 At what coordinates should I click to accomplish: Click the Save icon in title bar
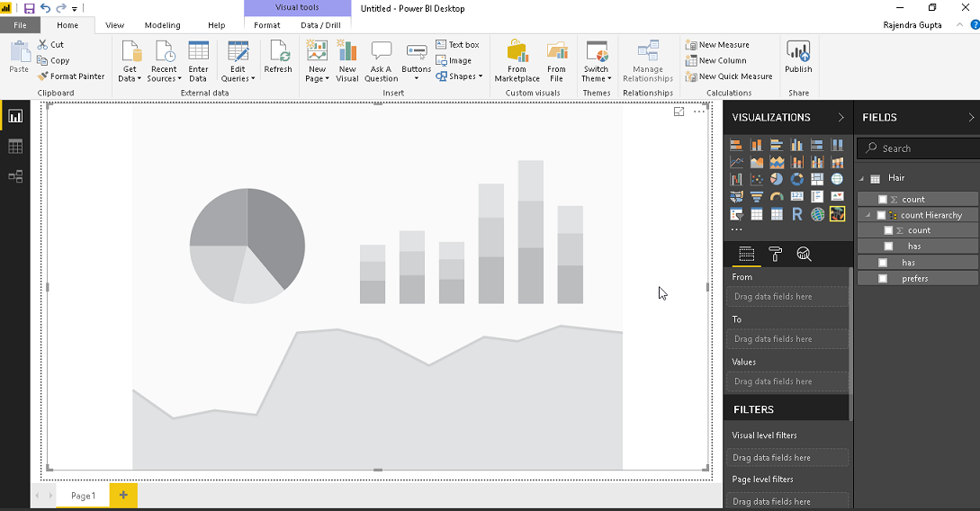point(29,8)
